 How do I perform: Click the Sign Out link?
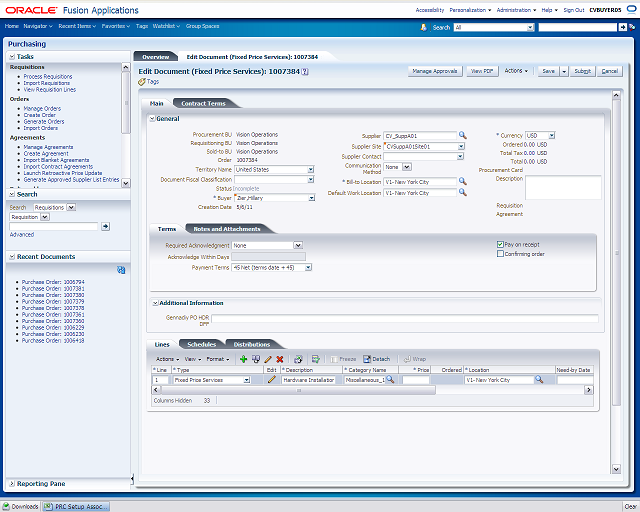[x=574, y=10]
